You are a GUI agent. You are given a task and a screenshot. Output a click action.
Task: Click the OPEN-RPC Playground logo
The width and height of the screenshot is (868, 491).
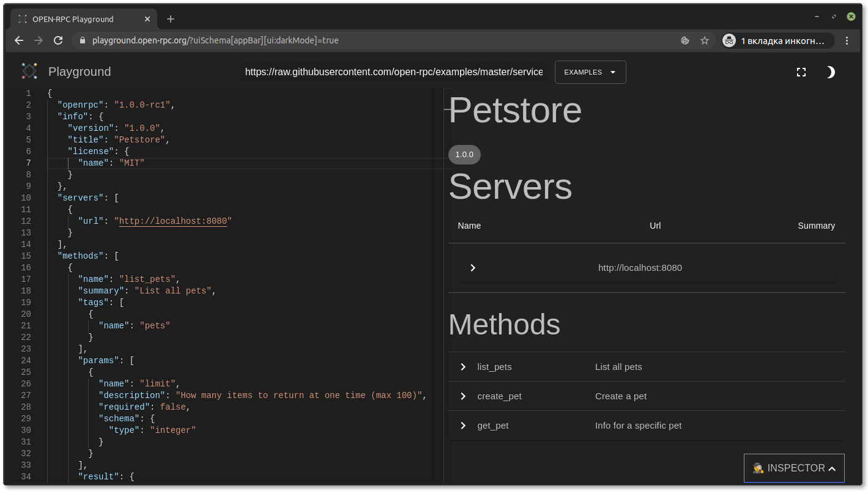tap(29, 71)
